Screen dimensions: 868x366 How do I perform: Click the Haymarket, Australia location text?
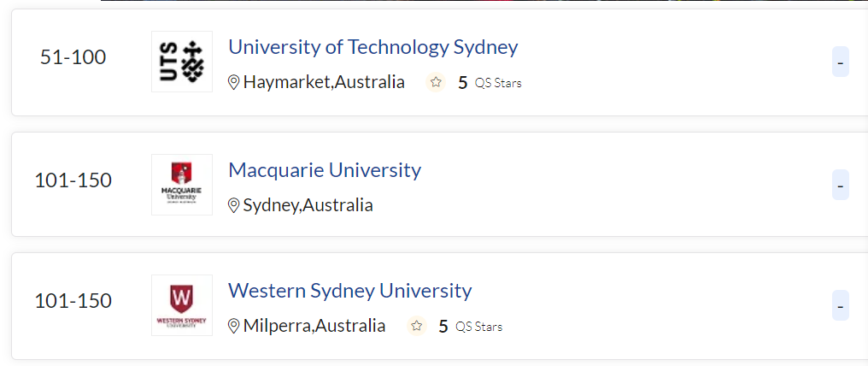pyautogui.click(x=324, y=83)
